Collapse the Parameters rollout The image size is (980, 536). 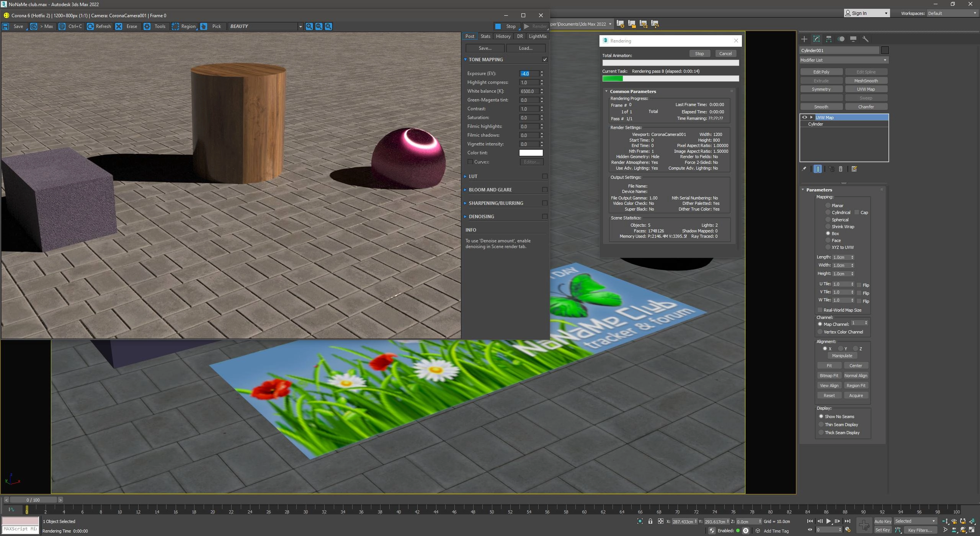(803, 190)
